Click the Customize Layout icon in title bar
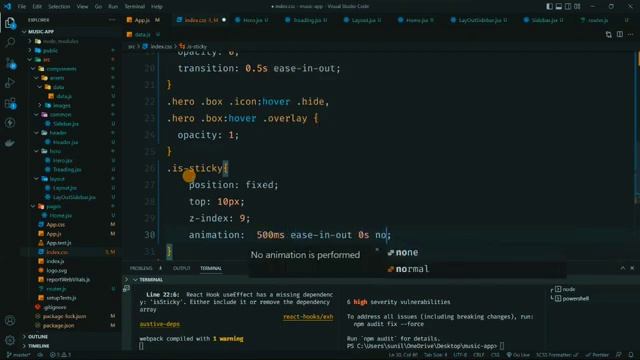The width and height of the screenshot is (640, 360). pyautogui.click(x=577, y=7)
